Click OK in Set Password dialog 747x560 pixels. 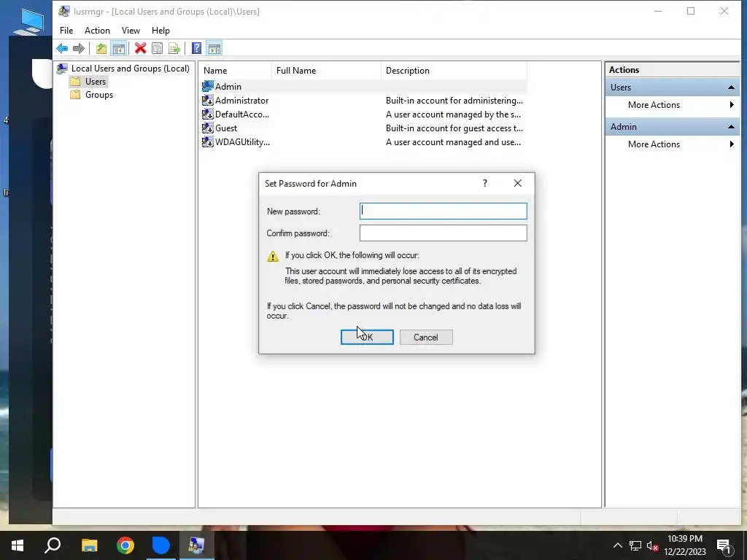367,337
